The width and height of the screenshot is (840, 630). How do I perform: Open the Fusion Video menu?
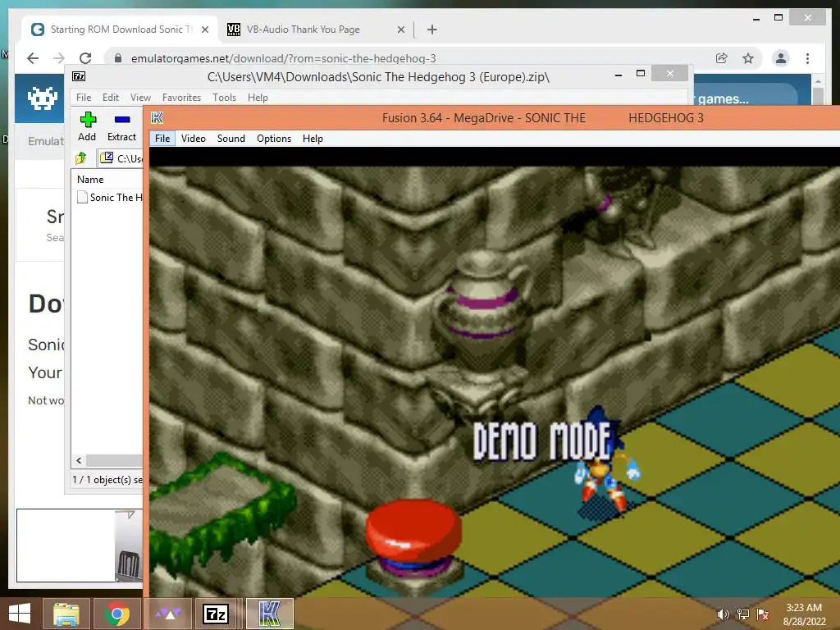194,138
